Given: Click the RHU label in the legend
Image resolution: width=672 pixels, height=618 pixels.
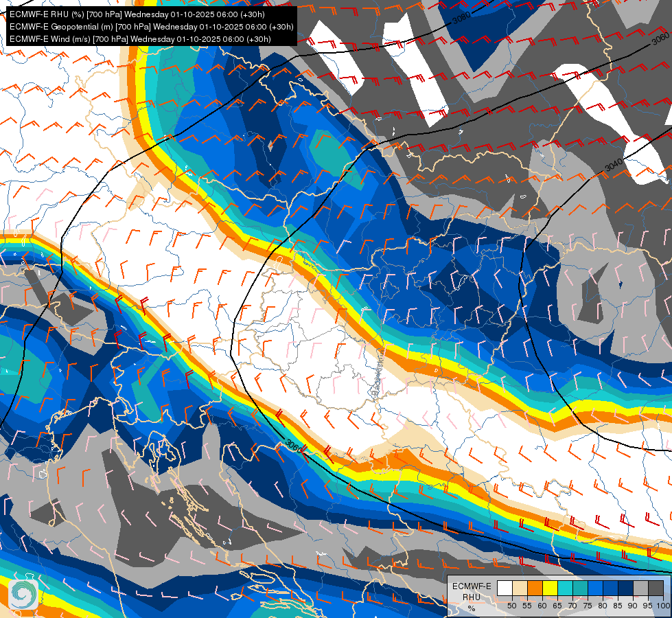Looking at the screenshot, I should click(x=472, y=597).
